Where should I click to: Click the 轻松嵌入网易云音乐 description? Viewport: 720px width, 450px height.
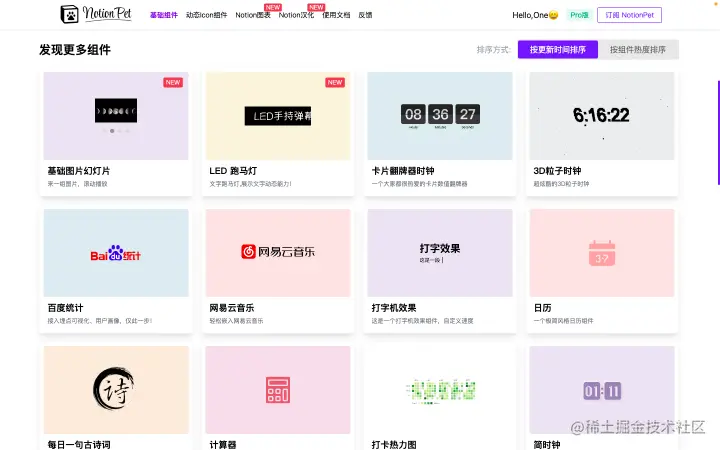pyautogui.click(x=236, y=321)
